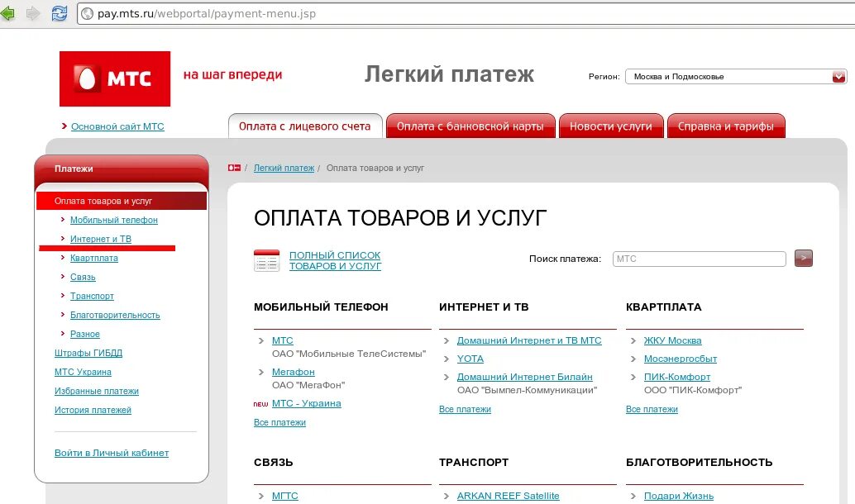
Task: Open МТС mobile payment link
Action: [x=283, y=340]
